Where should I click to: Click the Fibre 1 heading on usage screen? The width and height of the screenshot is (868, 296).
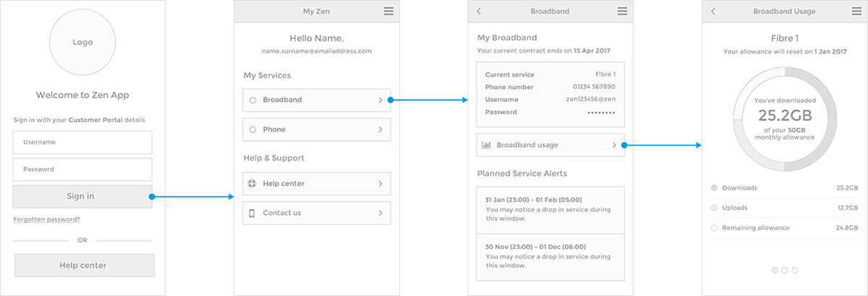pos(785,38)
